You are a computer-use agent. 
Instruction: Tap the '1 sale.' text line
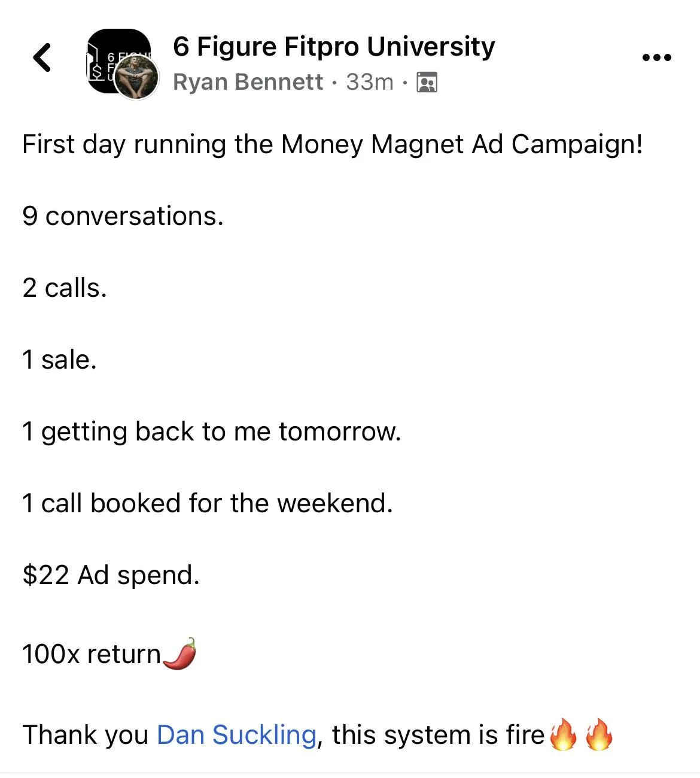click(x=59, y=360)
